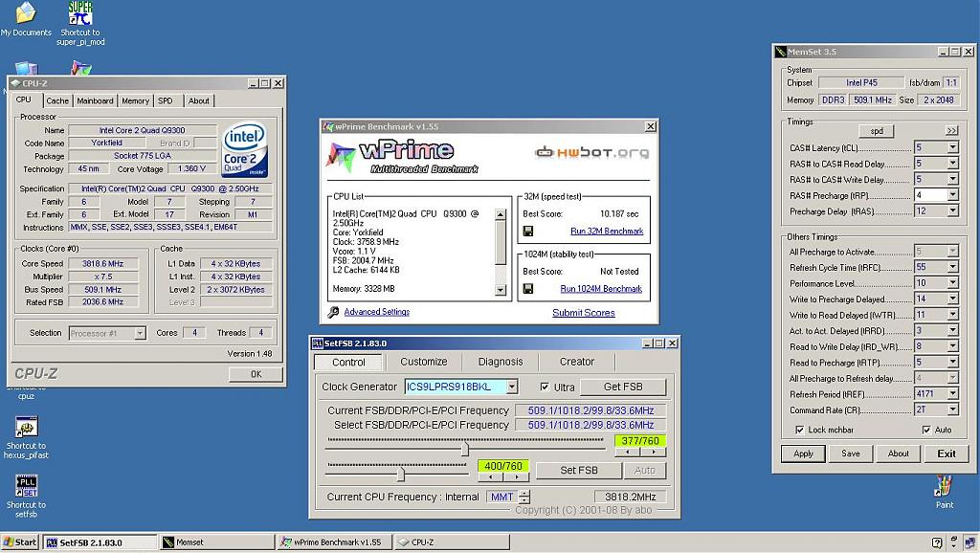Click right arrow under 377/760 value
Viewport: 980px width, 553px height.
point(654,452)
